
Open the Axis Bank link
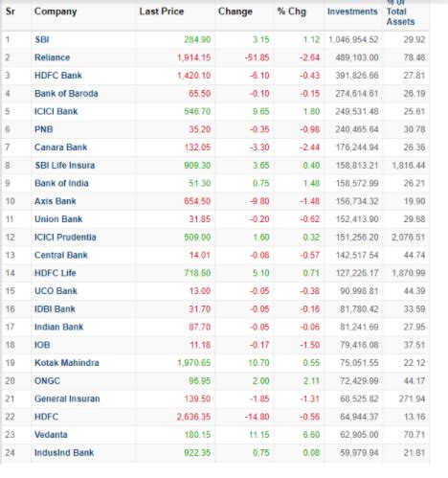[x=56, y=201]
